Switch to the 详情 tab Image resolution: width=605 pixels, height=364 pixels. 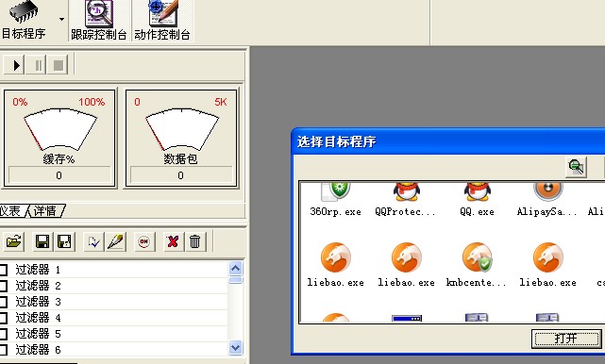point(45,211)
